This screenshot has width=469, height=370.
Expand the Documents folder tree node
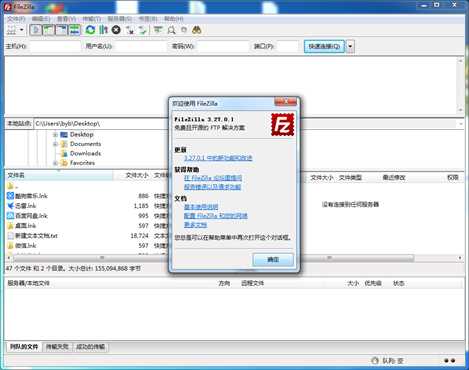tap(55, 144)
